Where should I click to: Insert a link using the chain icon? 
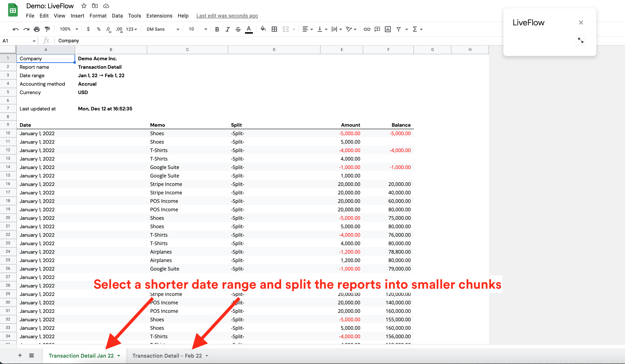[x=367, y=29]
